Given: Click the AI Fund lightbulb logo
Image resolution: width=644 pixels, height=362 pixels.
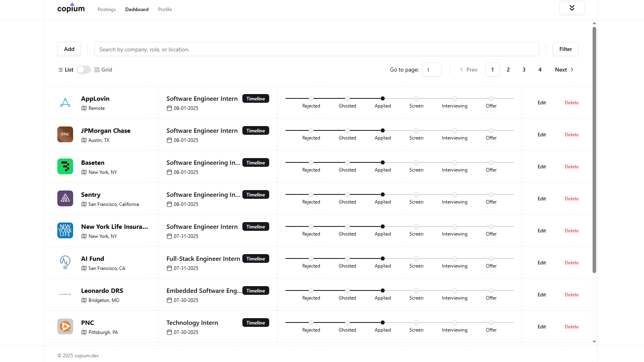Looking at the screenshot, I should coord(65,262).
